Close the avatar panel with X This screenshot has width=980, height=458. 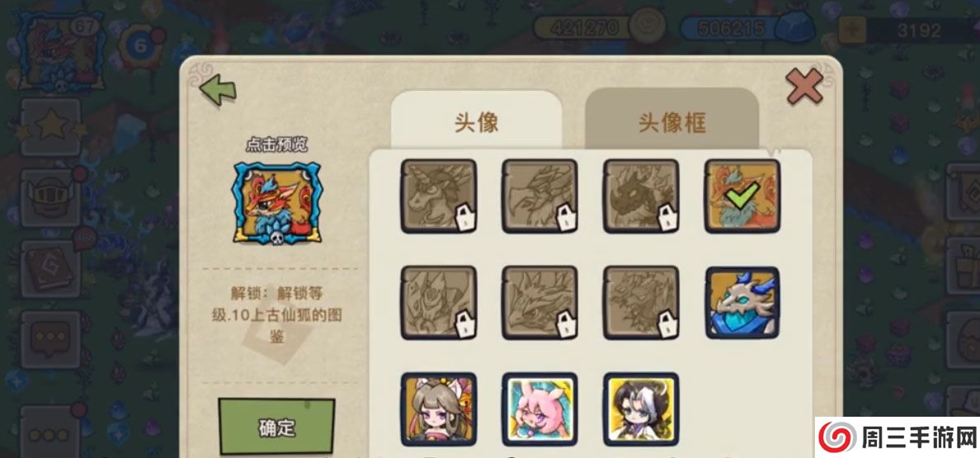click(x=804, y=86)
